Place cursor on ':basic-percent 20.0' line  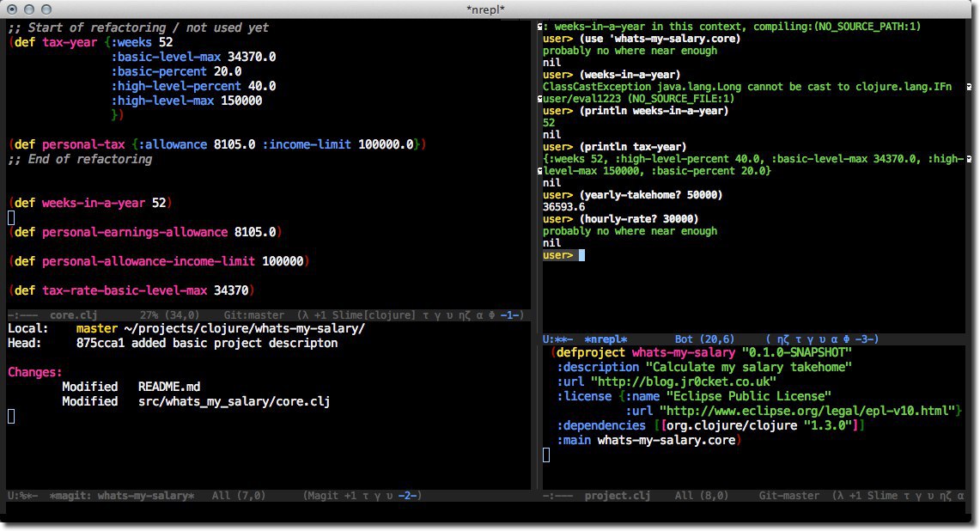176,71
